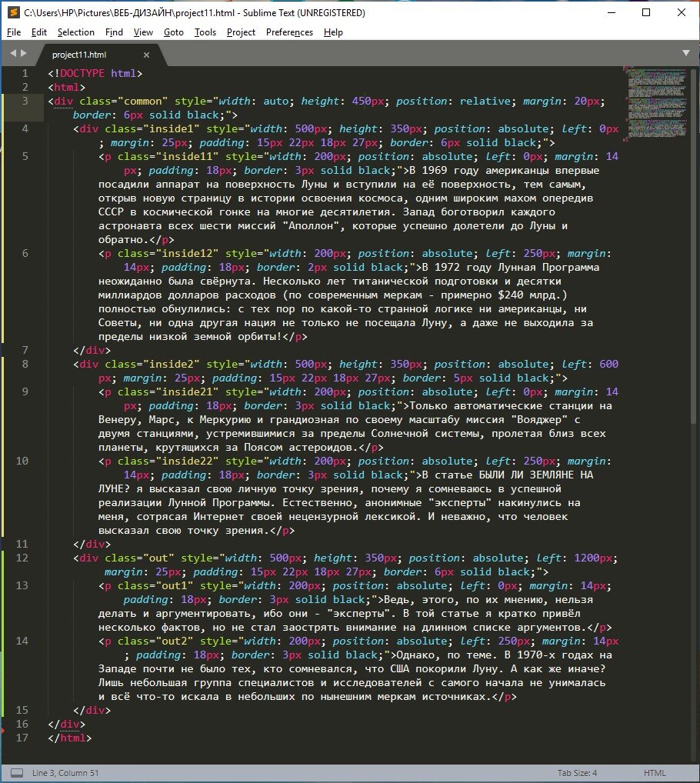Click the Line 3, Column 51 status text
This screenshot has width=700, height=783.
[65, 773]
